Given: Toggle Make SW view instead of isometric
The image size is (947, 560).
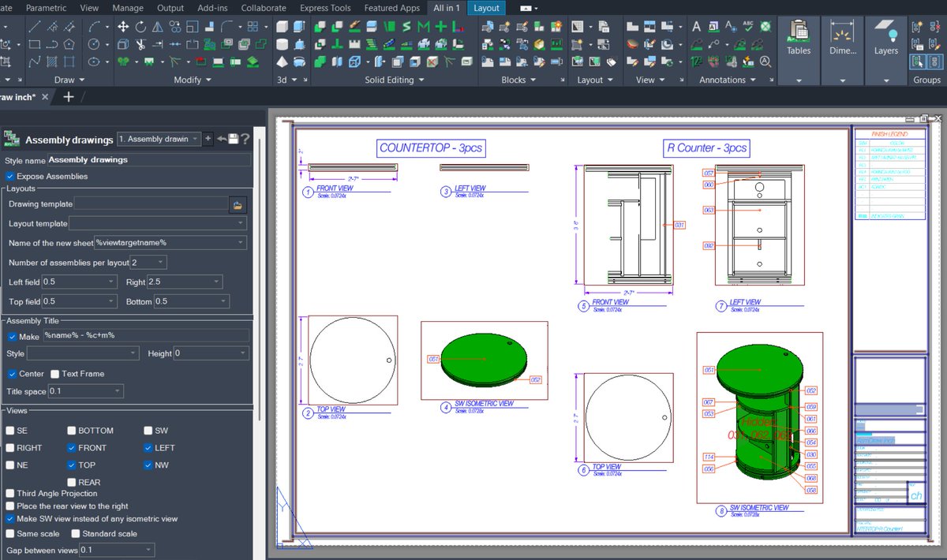Looking at the screenshot, I should click(x=10, y=519).
